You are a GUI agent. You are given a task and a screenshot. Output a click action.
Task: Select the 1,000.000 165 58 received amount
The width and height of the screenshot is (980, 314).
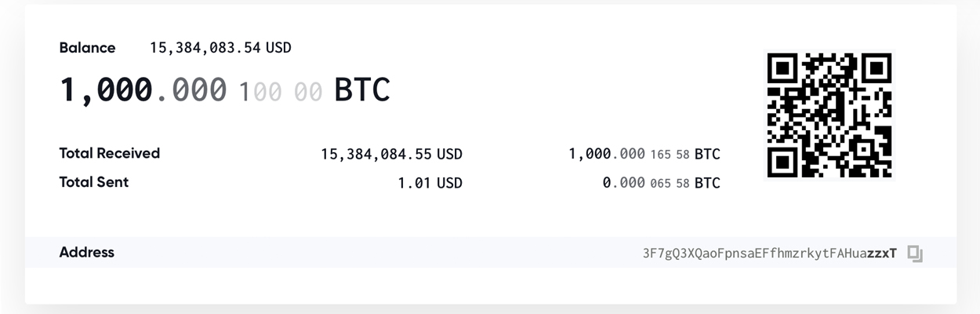coord(629,155)
